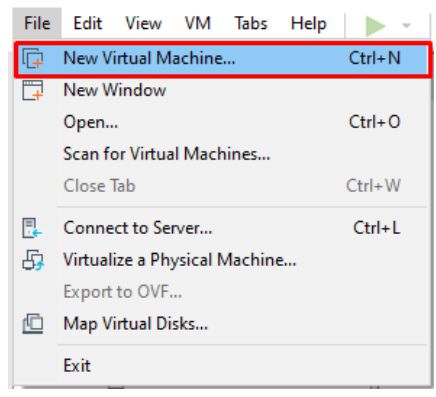436x397 pixels.
Task: Choose New Virtual Machine menu entry
Action: point(222,59)
